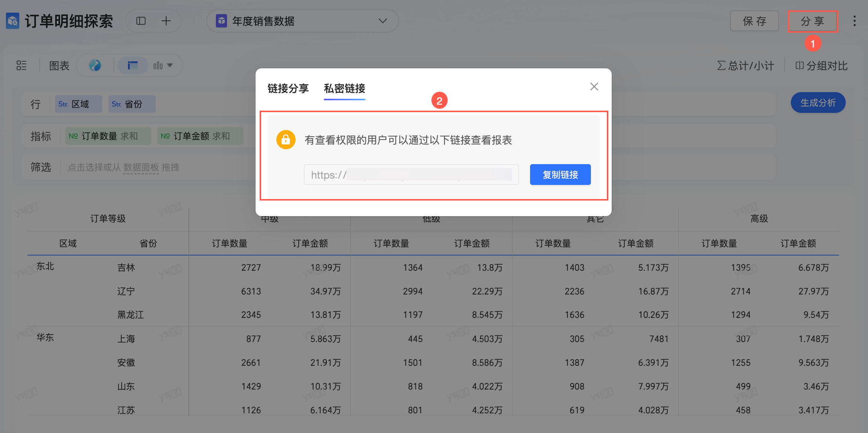This screenshot has height=433, width=868.
Task: Click the 生成分析 button
Action: [818, 102]
